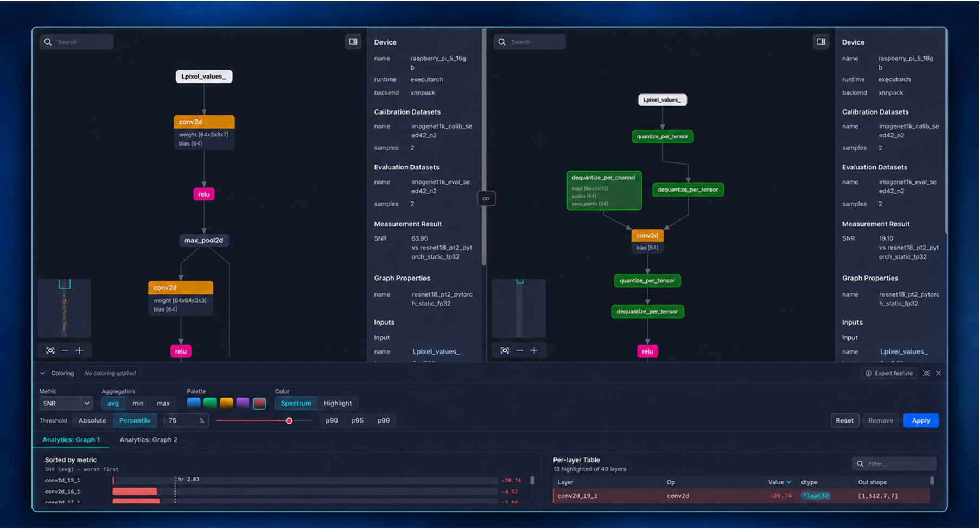Screen dimensions: 980x529
Task: Toggle the left graph's side panel icon
Action: [353, 42]
